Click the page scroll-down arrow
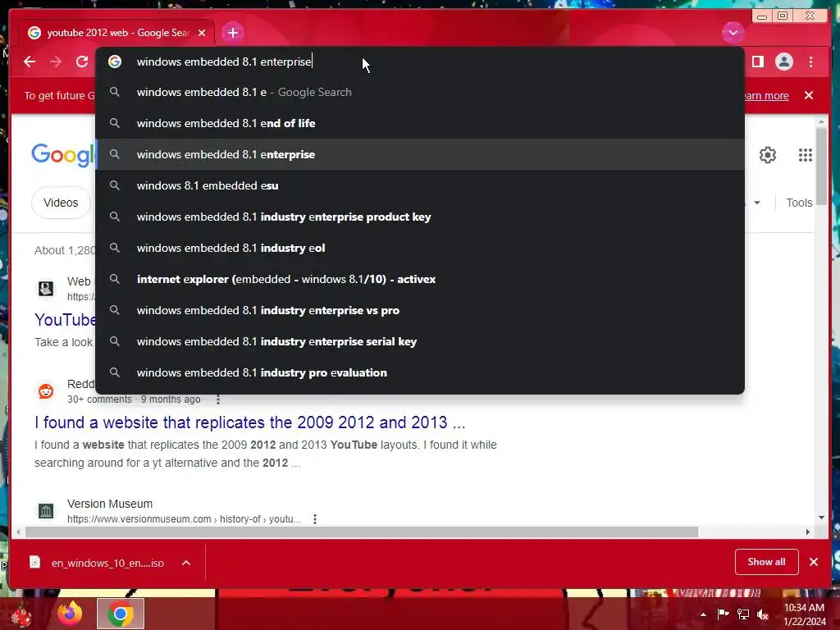 [821, 518]
